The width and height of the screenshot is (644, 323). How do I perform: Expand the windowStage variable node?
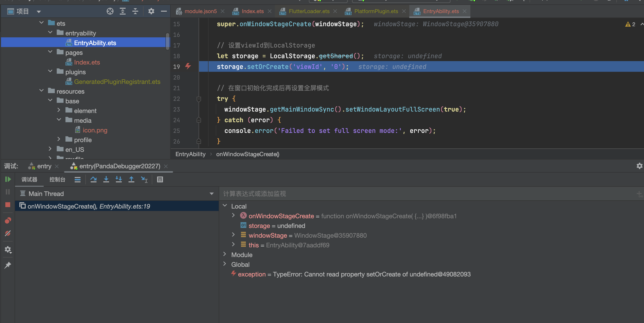point(233,235)
